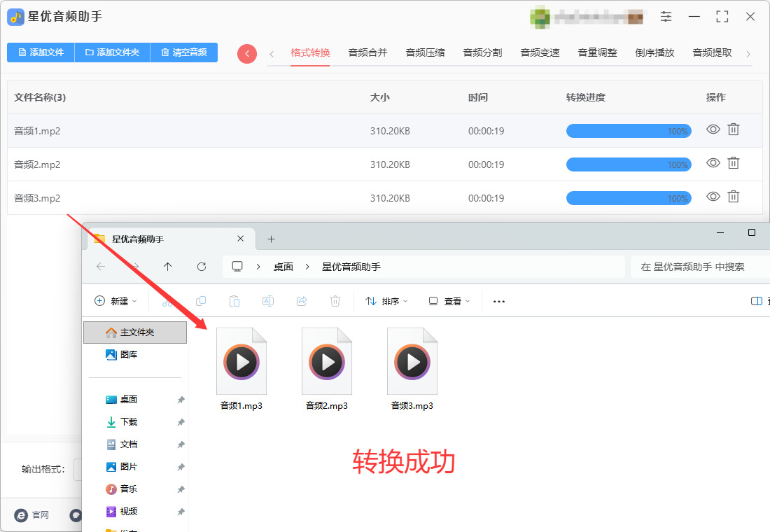Click the Explorer up-directory arrow

tap(167, 267)
